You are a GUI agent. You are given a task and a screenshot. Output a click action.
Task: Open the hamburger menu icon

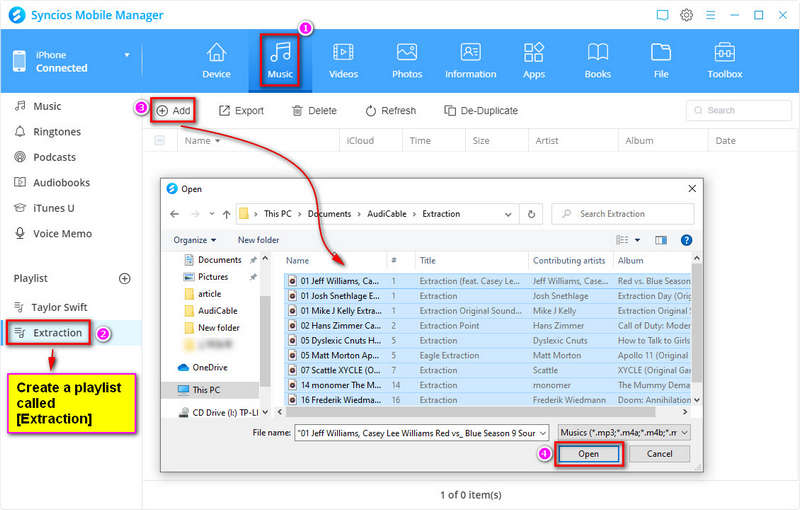pyautogui.click(x=710, y=15)
